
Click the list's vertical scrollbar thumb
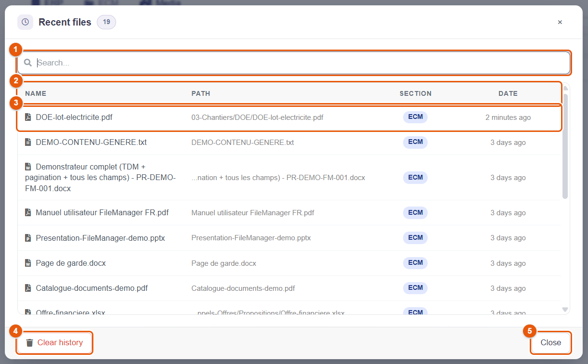(x=565, y=146)
